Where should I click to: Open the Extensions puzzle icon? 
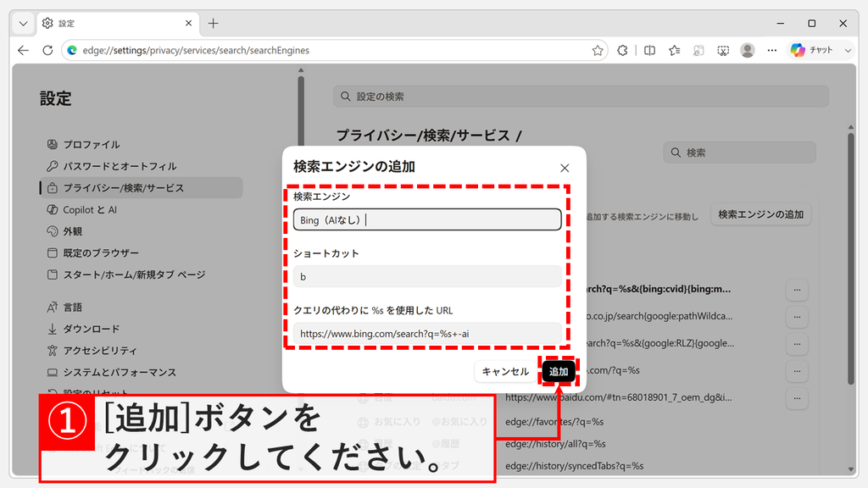pos(623,50)
